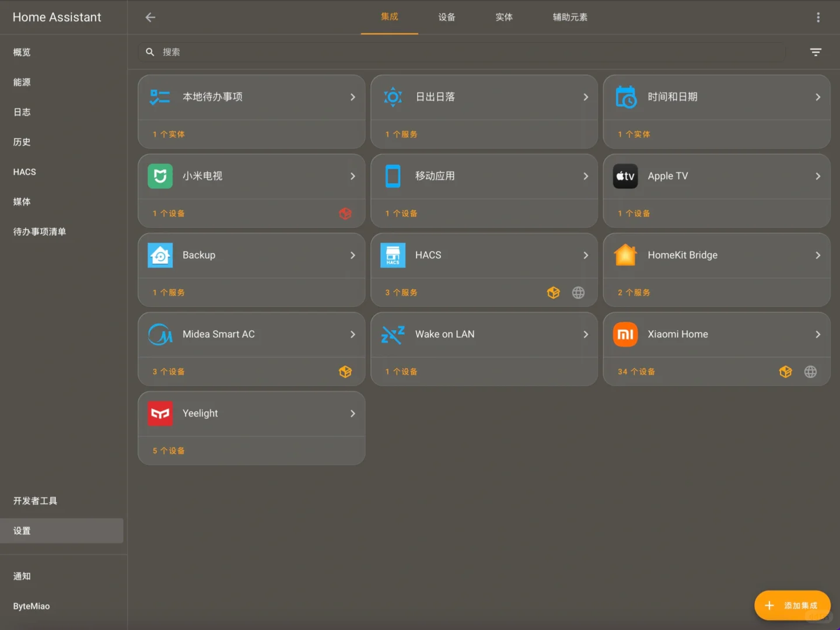Click the orange Xiaomi Home logo
The width and height of the screenshot is (840, 630).
point(625,334)
